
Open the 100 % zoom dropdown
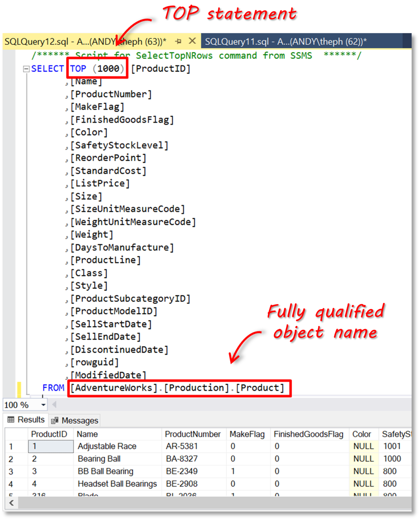pos(43,405)
